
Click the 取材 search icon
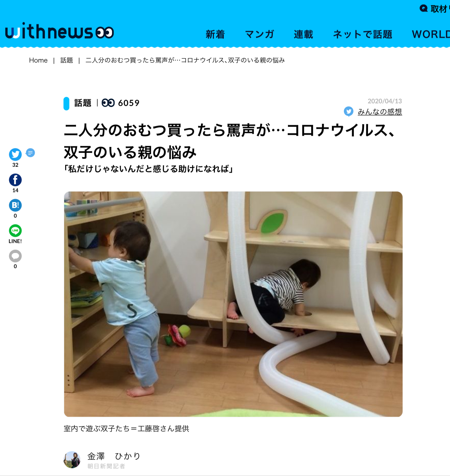(424, 9)
